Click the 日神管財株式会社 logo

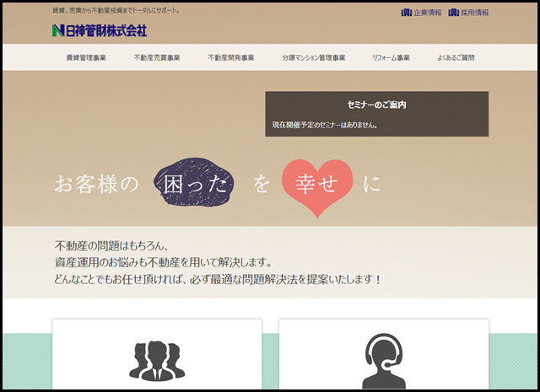[100, 30]
